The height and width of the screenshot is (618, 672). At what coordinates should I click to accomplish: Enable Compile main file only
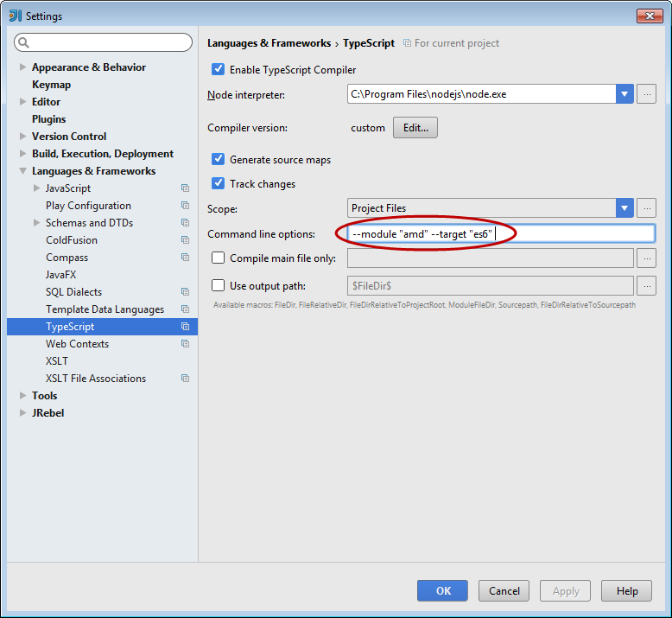(x=219, y=258)
